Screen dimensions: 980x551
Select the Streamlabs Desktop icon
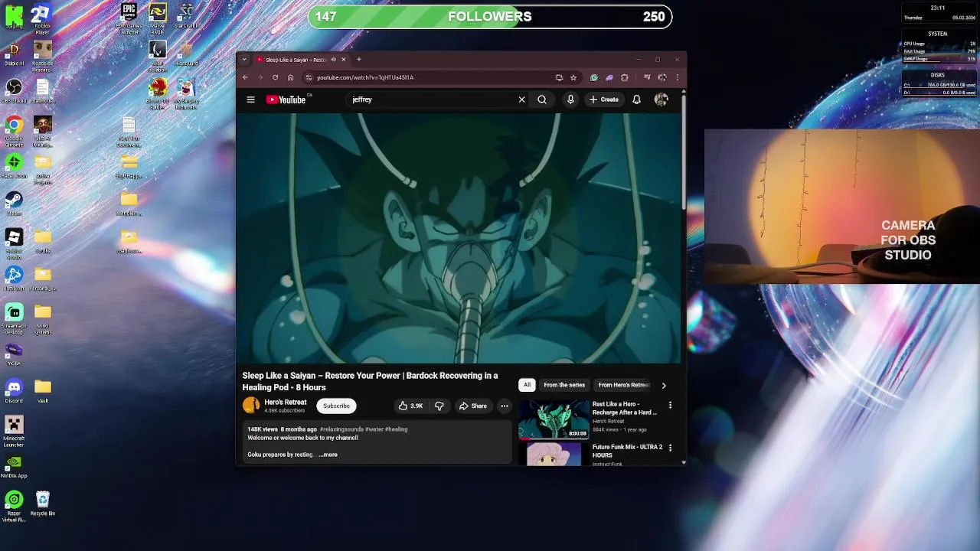point(14,319)
